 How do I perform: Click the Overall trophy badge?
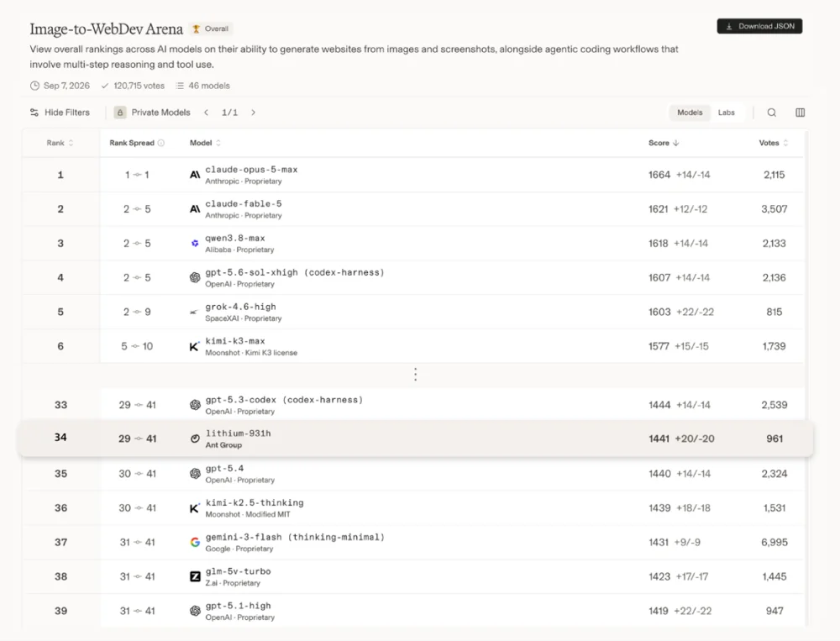[211, 29]
